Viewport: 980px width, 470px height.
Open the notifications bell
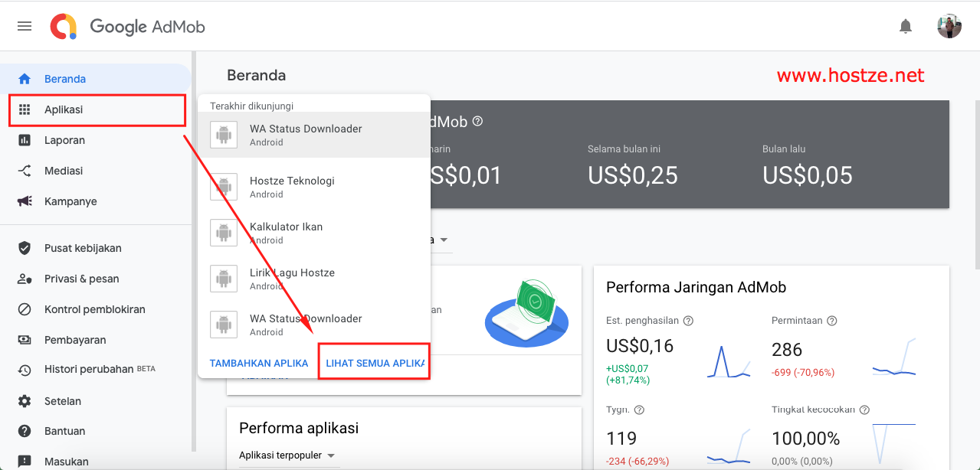[x=906, y=27]
